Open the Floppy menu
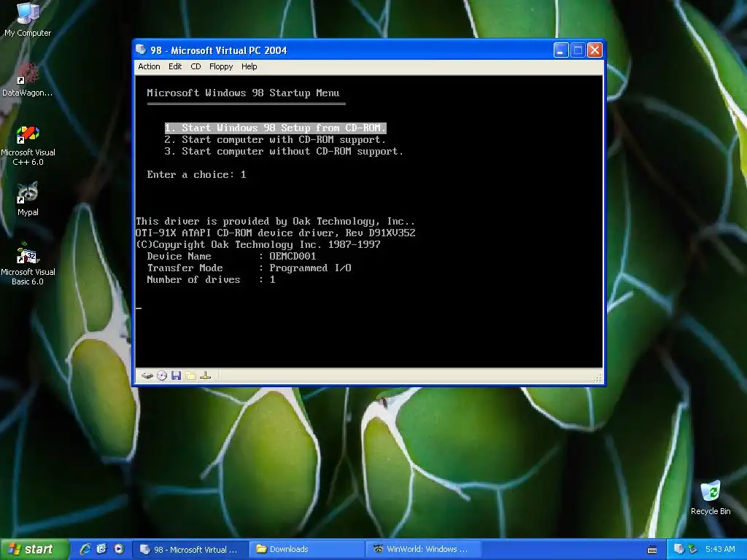 coord(221,66)
